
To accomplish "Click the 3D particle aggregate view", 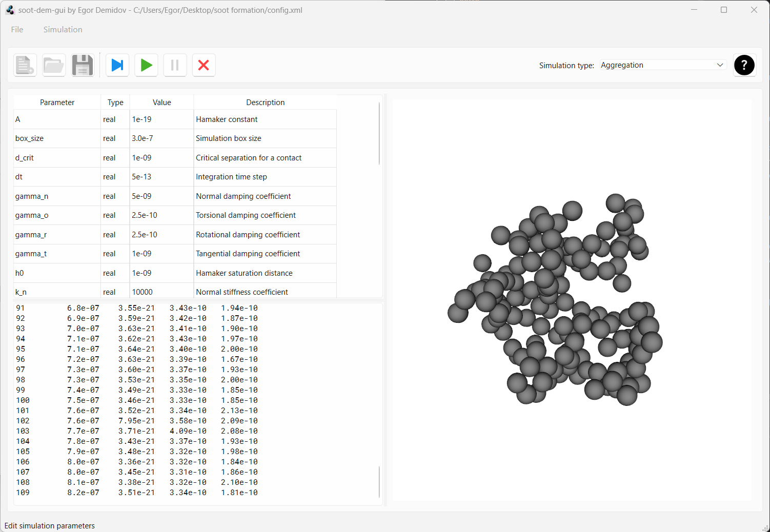I will pos(572,300).
